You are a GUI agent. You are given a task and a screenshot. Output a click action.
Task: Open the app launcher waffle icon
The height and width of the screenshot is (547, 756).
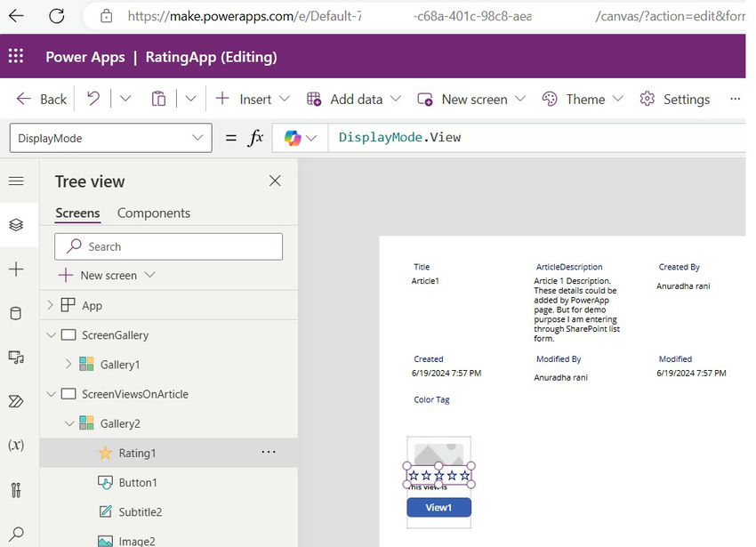[16, 57]
